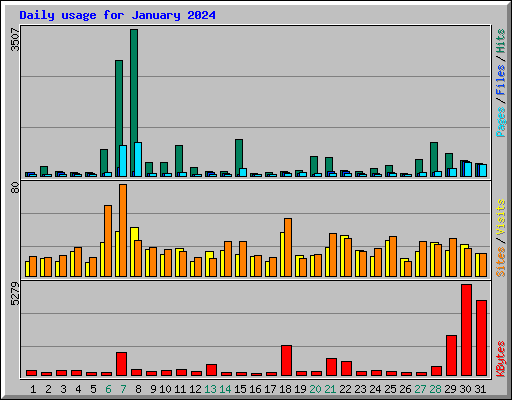
Task: Click day number 1 on the axis
Action: tap(33, 389)
